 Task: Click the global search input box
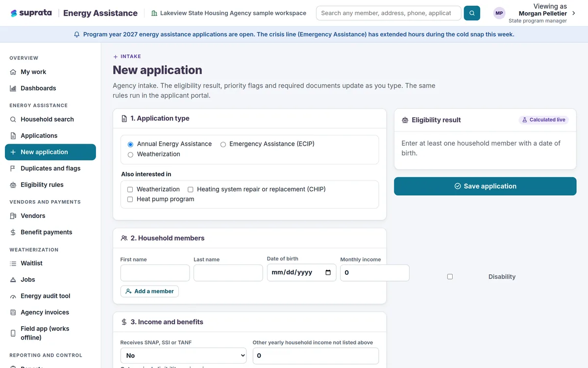coord(389,13)
